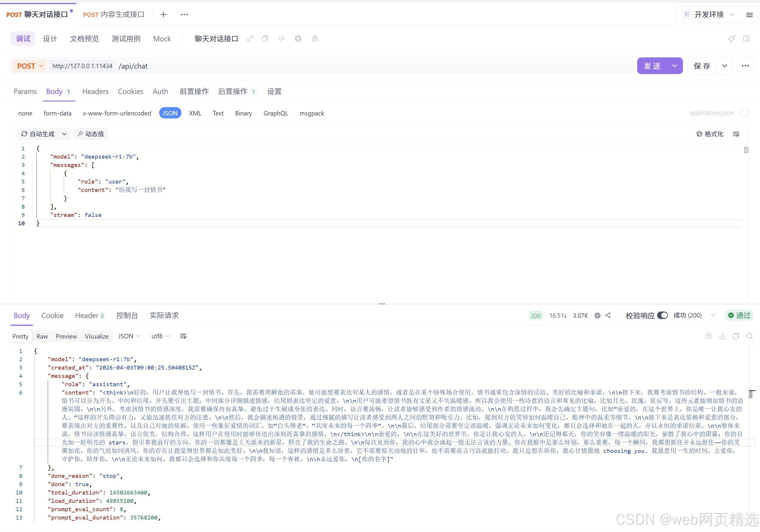Image resolution: width=760 pixels, height=532 pixels.
Task: Click the download response icon
Action: point(723,336)
